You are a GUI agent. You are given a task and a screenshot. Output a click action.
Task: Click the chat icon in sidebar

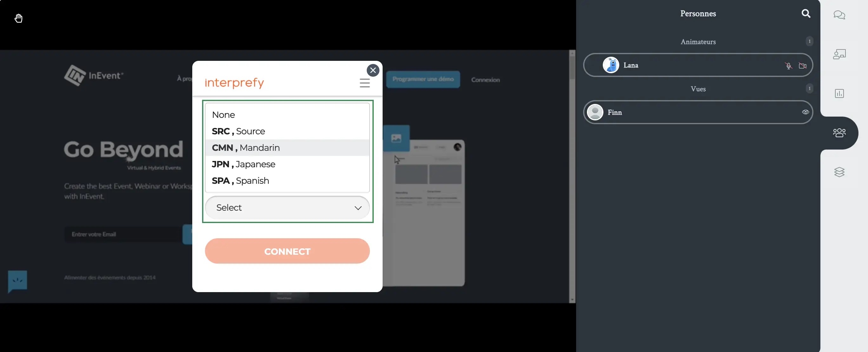[x=839, y=15]
